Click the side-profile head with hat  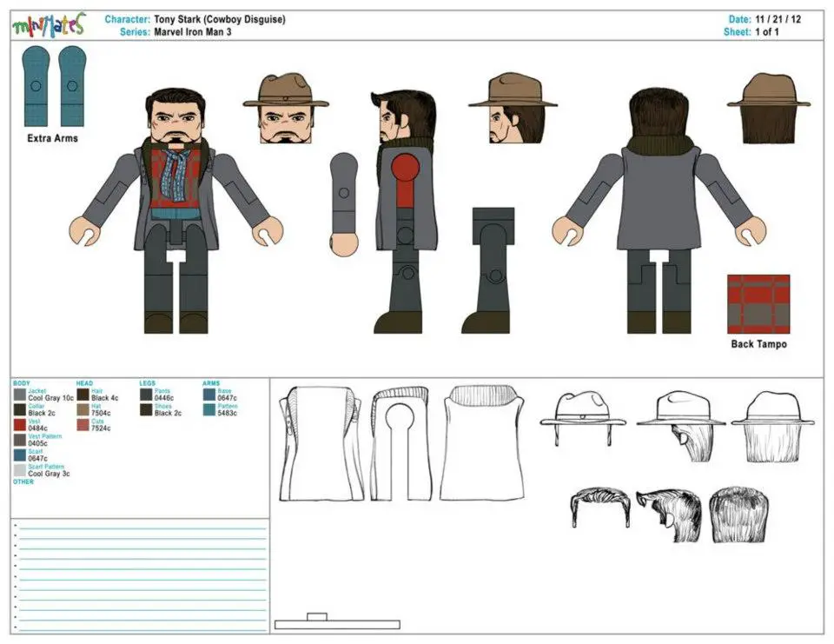point(513,109)
